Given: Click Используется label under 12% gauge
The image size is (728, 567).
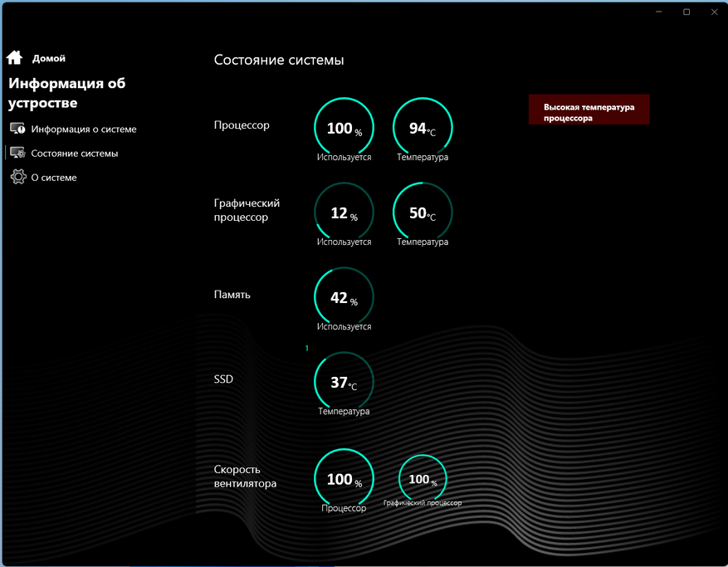Looking at the screenshot, I should tap(344, 242).
